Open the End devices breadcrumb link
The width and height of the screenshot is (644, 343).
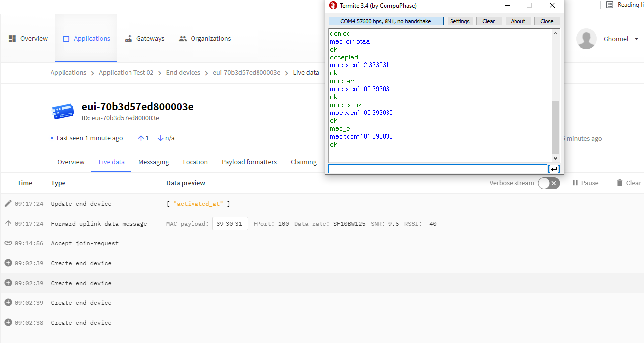click(183, 72)
